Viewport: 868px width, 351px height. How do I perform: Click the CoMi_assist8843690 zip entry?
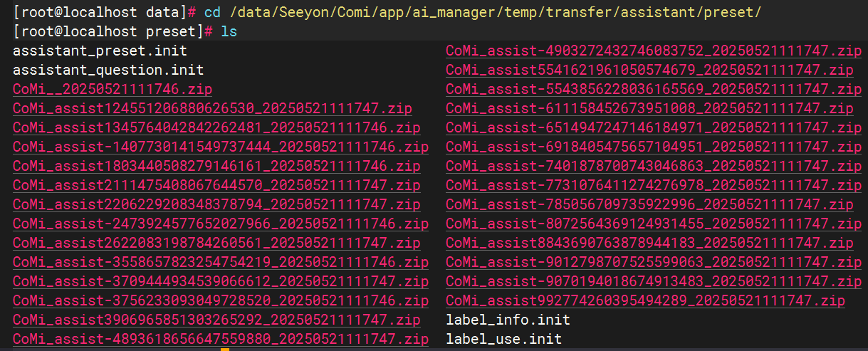tap(649, 243)
